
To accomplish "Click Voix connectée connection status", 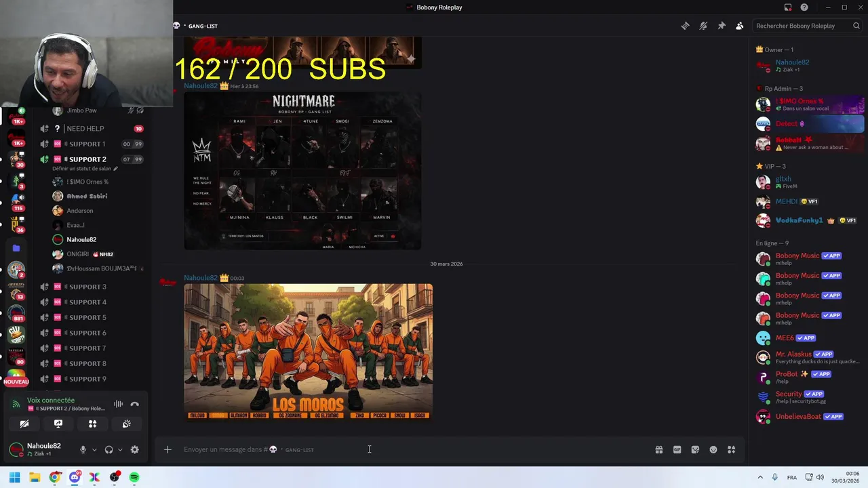I will (51, 400).
